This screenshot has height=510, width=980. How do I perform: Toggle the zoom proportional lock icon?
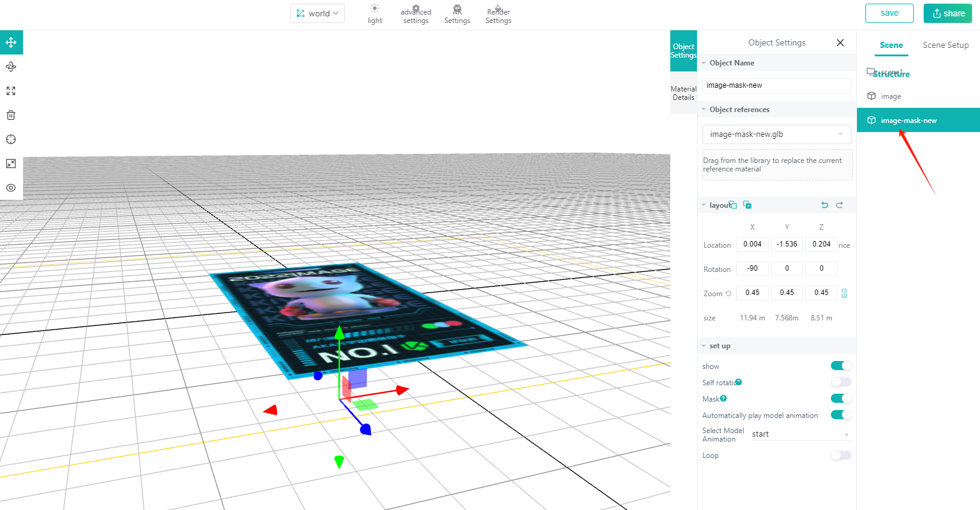point(844,293)
